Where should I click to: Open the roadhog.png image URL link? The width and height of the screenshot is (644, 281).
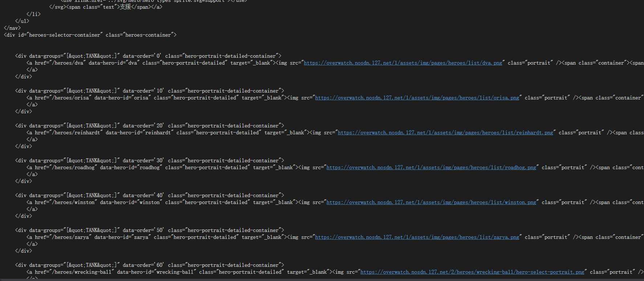point(431,167)
